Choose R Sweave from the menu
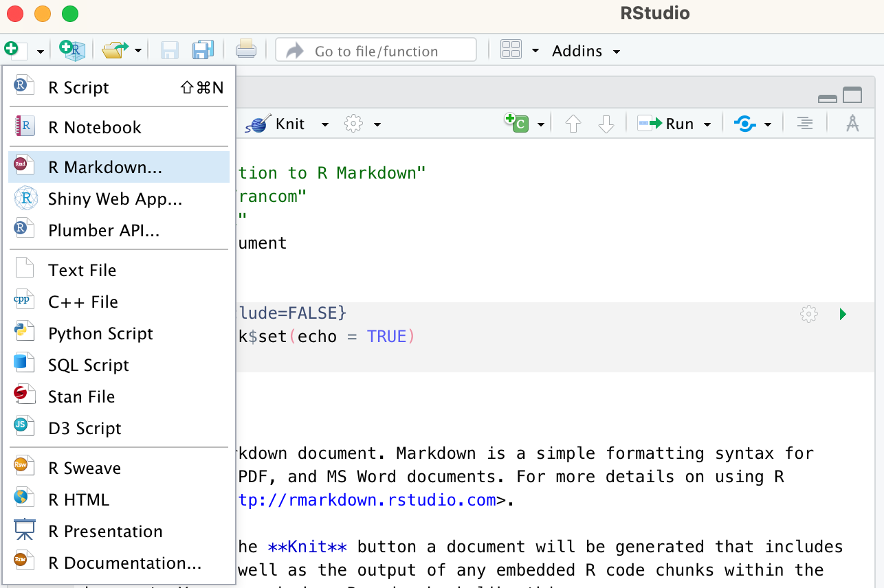 coord(119,468)
